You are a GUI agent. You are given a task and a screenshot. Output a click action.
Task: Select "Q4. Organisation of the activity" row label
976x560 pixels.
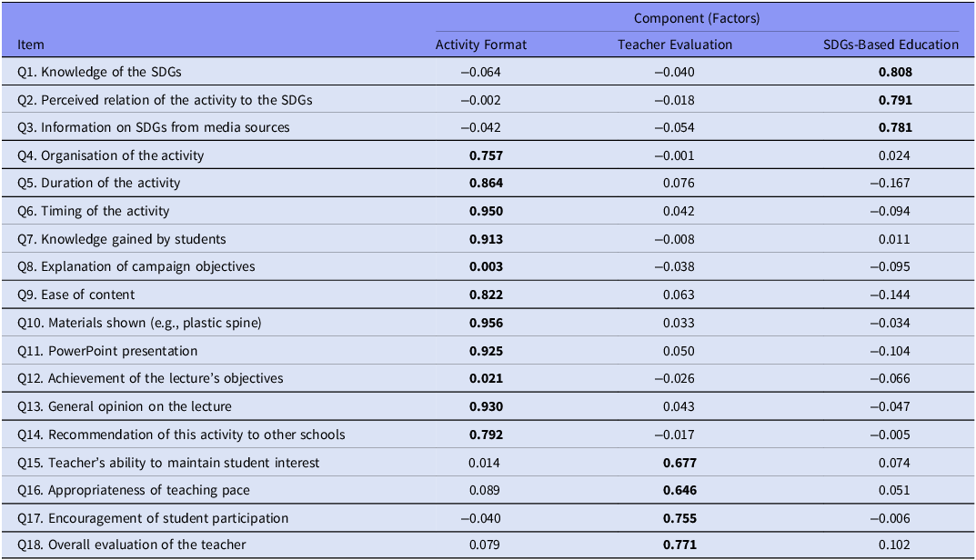pyautogui.click(x=111, y=155)
